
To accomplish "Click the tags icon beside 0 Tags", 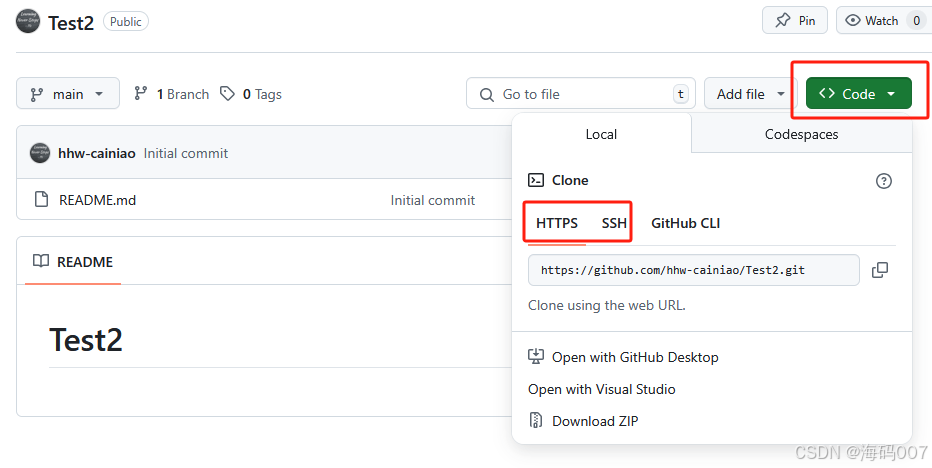I will click(x=228, y=94).
